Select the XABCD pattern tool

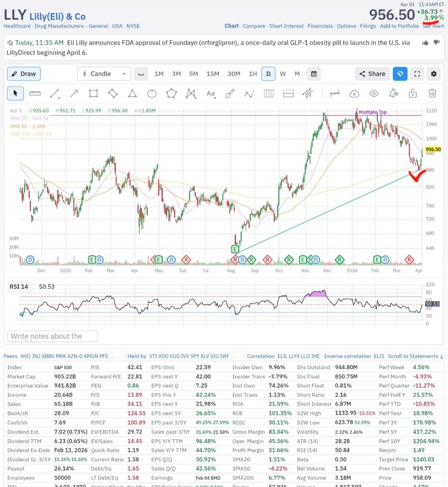[191, 93]
